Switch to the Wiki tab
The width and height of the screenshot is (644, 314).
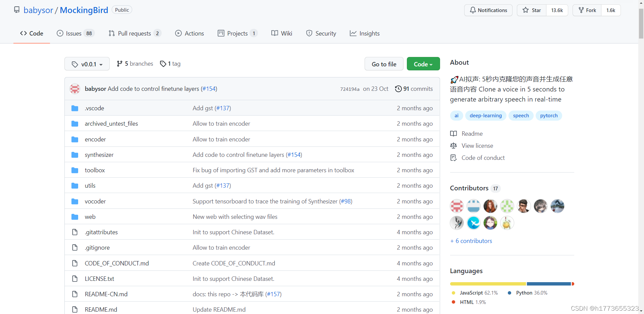coord(282,34)
